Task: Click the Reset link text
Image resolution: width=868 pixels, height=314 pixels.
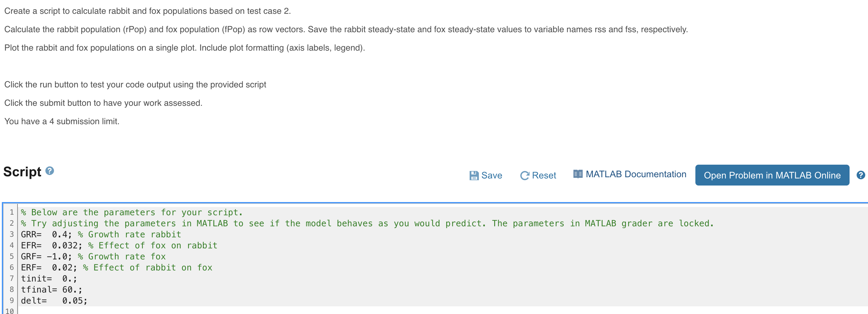Action: click(544, 175)
